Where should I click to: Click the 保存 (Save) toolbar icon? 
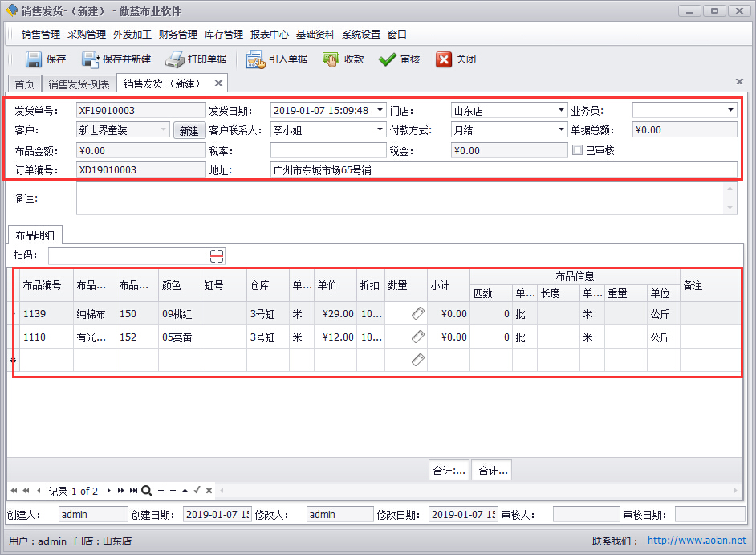tap(35, 59)
